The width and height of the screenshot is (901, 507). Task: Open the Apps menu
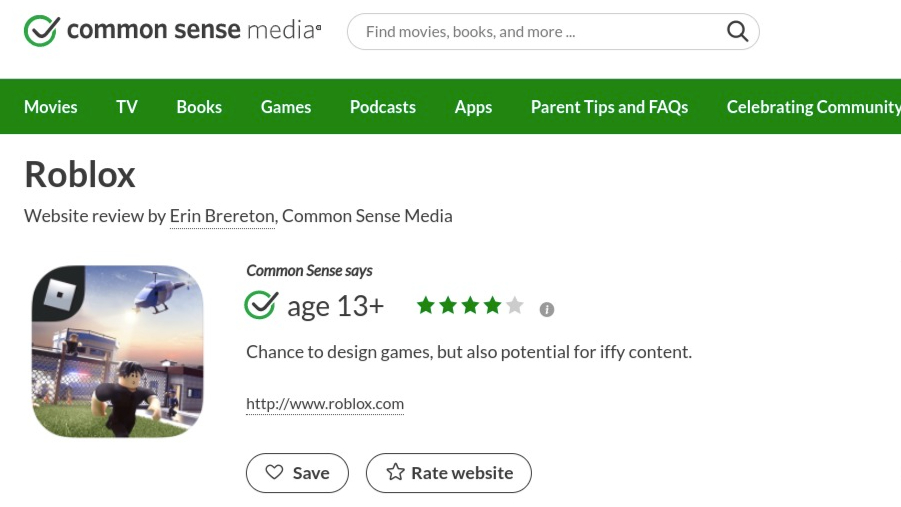point(473,107)
